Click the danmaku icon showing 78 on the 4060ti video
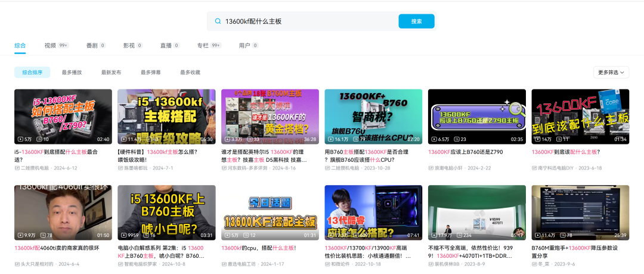 tap(43, 235)
